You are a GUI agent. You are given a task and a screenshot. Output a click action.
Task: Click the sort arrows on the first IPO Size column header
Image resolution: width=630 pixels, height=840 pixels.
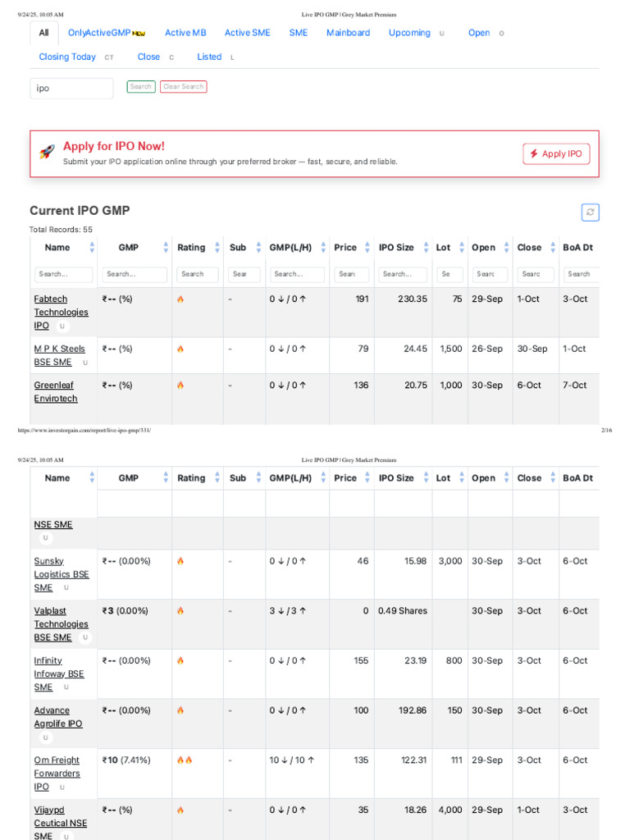[426, 248]
